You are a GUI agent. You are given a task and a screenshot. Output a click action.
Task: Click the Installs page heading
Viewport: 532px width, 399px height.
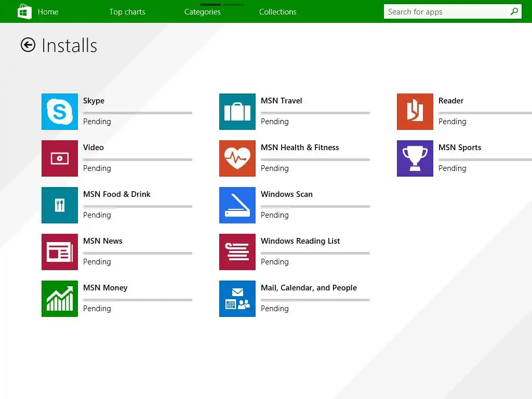[x=70, y=46]
